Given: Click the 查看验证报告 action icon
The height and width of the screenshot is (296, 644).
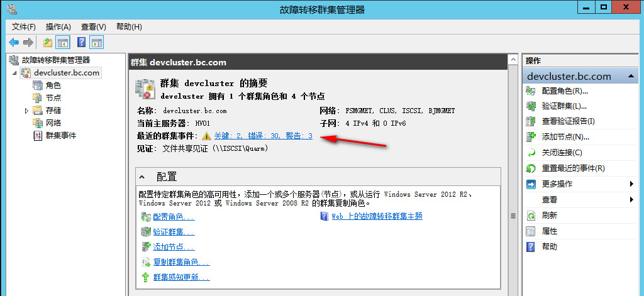Looking at the screenshot, I should click(x=531, y=121).
